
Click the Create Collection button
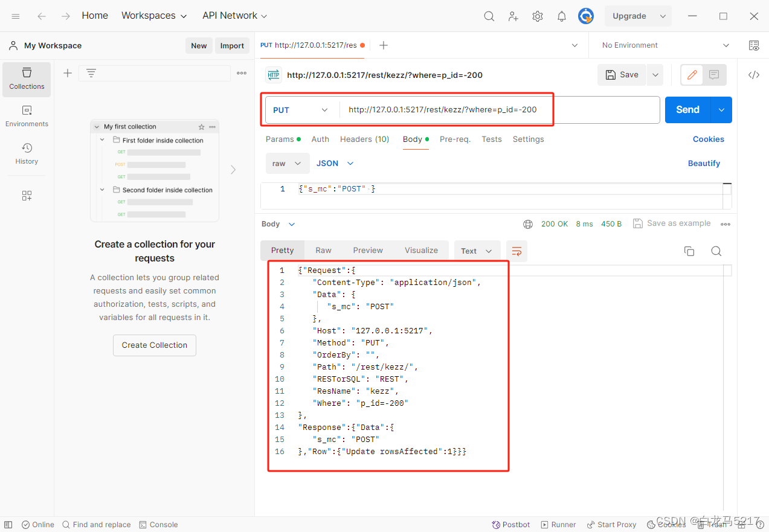pos(155,345)
